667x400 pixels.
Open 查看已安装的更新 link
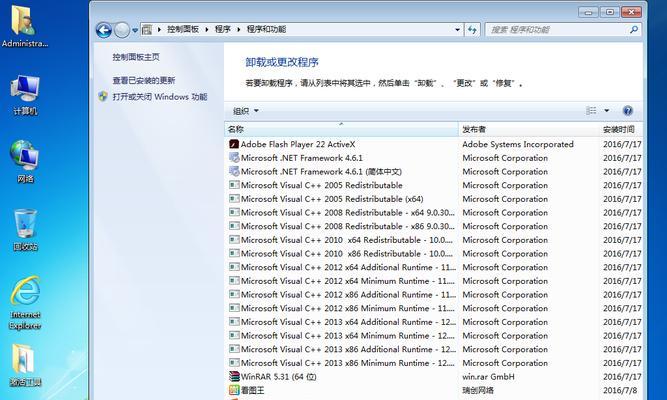coord(144,80)
